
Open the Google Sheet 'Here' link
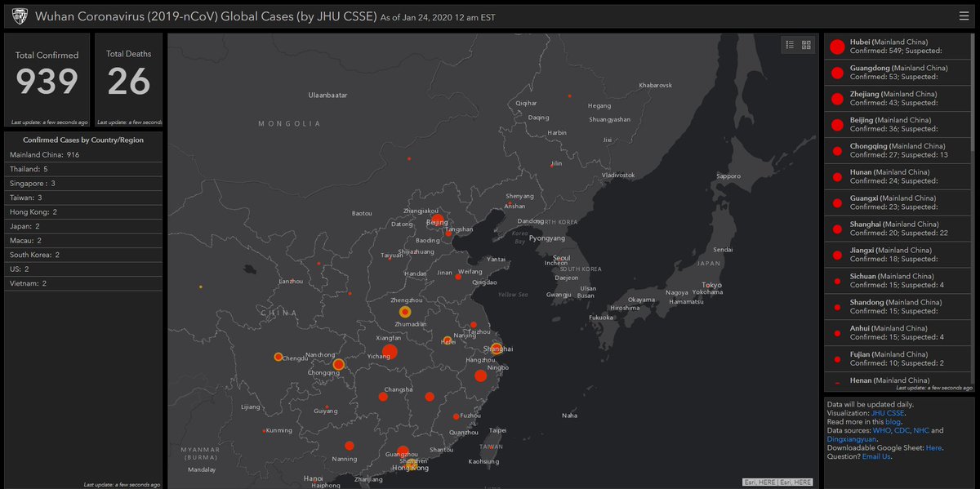(x=933, y=448)
